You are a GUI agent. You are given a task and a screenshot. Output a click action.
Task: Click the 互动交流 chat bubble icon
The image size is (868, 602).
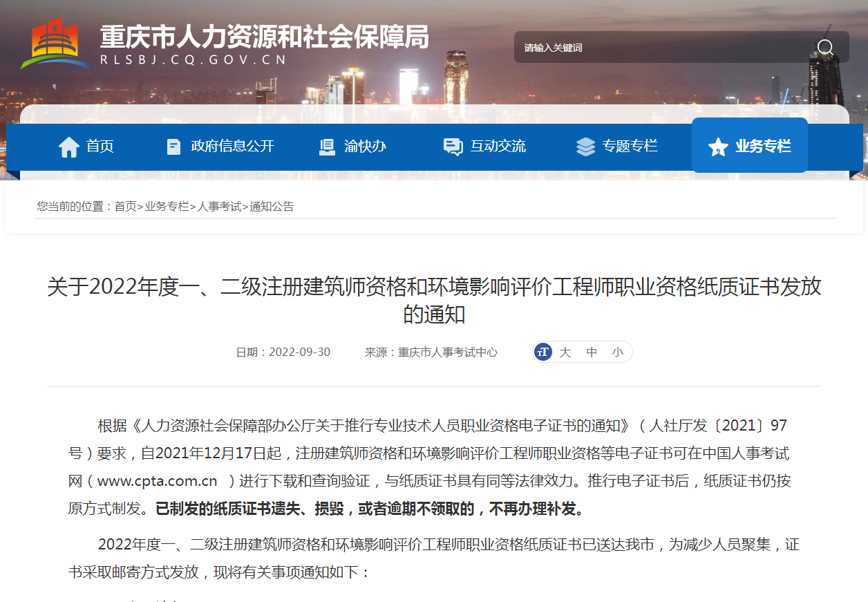click(453, 147)
